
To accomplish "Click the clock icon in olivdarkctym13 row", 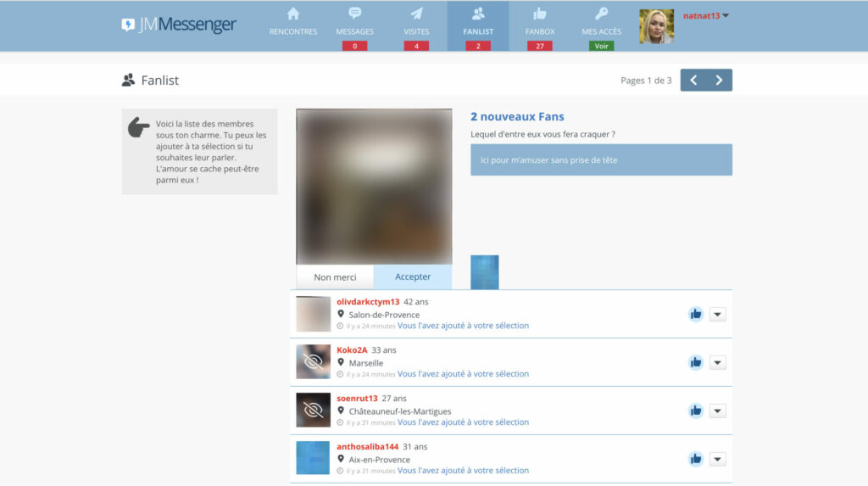I will pos(341,326).
